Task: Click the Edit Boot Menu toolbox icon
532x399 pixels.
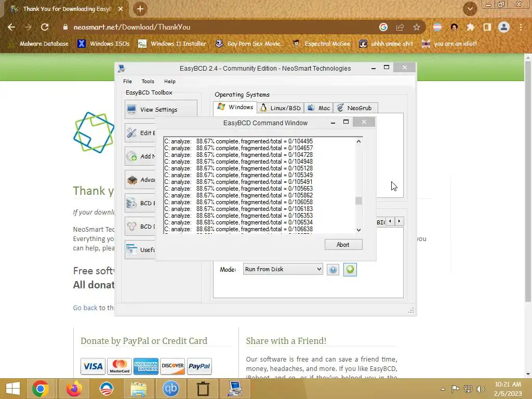Action: (131, 132)
